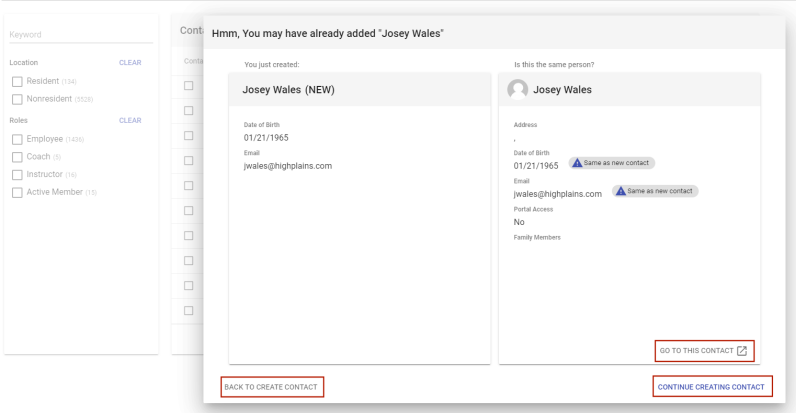The image size is (796, 413).
Task: Enable the Resident location checkbox
Action: (x=17, y=81)
